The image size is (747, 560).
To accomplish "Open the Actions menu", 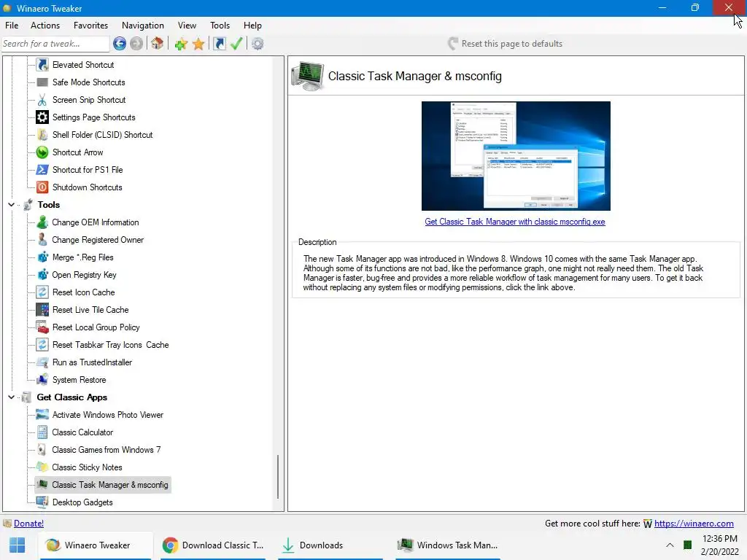I will pos(45,26).
